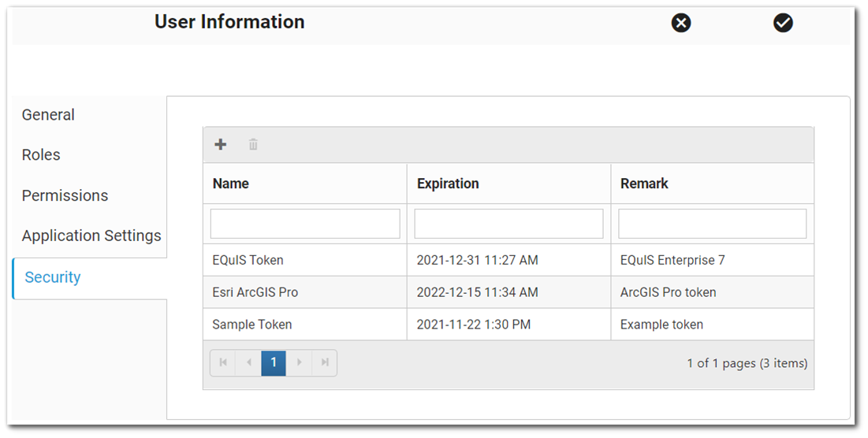
Task: Save user information with checkmark icon
Action: coord(783,23)
